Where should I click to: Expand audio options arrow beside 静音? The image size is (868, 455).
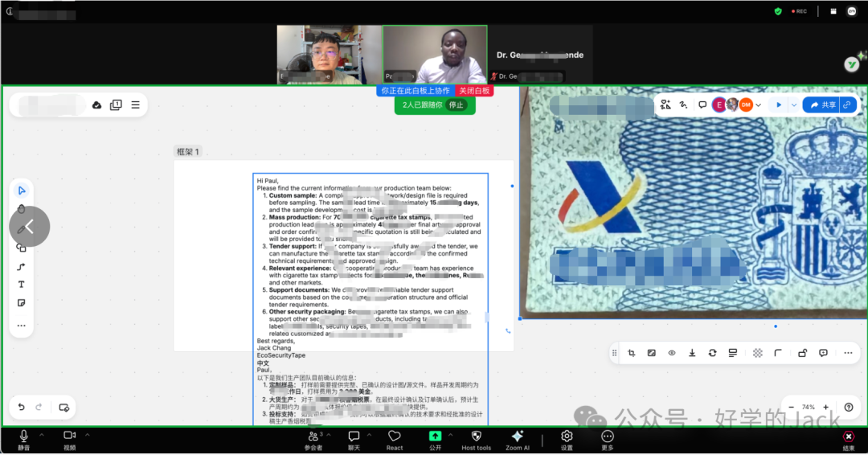tap(42, 435)
